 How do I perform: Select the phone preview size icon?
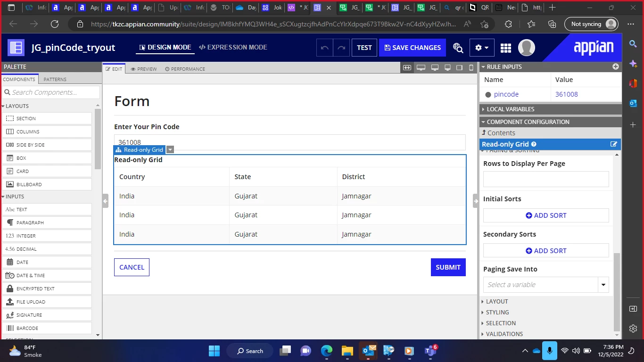point(471,68)
